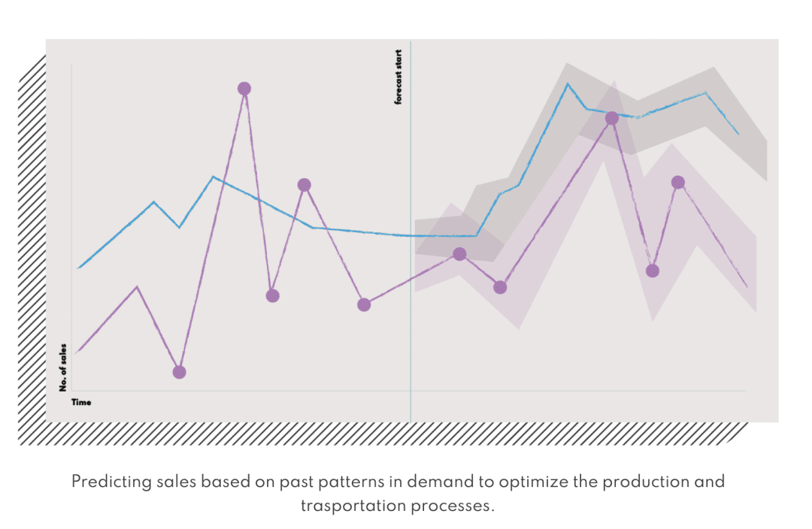Viewport: 812px width, 529px height.
Task: Click the blue line's right end point
Action: (x=738, y=134)
